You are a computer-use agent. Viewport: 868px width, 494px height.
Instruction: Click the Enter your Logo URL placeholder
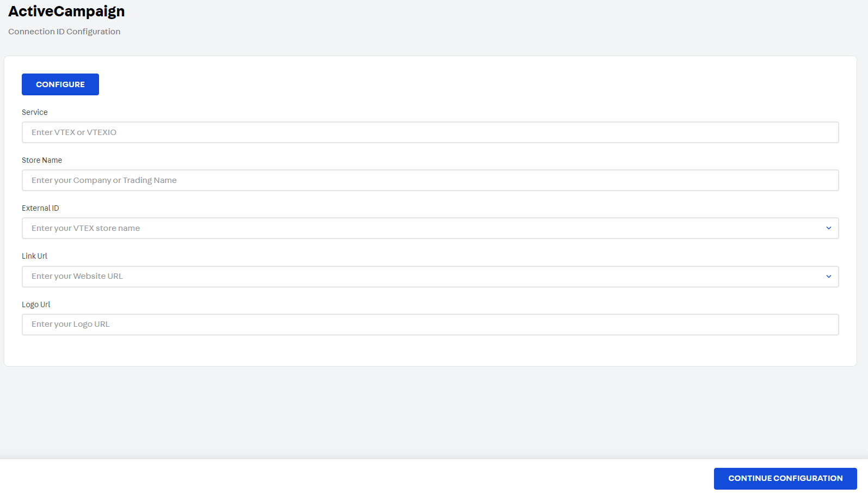coord(71,324)
